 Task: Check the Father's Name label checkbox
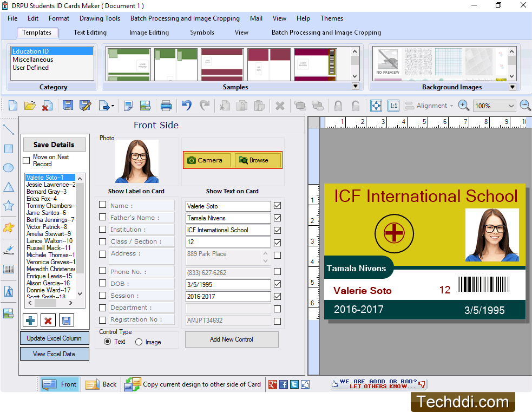click(x=102, y=217)
